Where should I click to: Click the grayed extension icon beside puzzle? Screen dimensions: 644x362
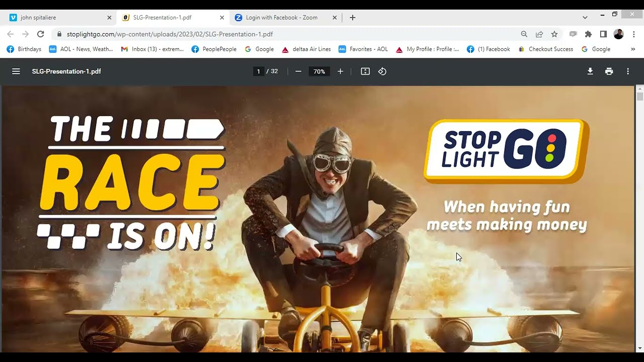coord(573,34)
